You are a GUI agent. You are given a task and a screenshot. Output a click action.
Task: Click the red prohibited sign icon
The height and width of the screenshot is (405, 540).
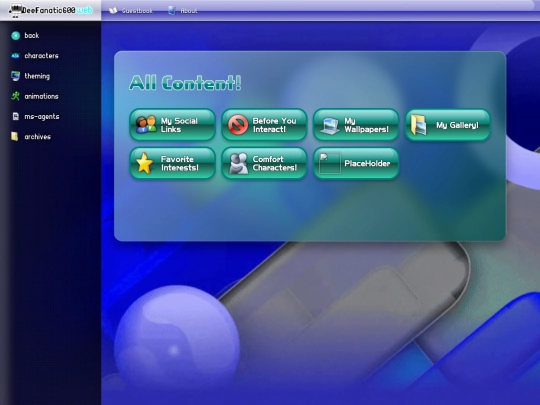pyautogui.click(x=238, y=125)
